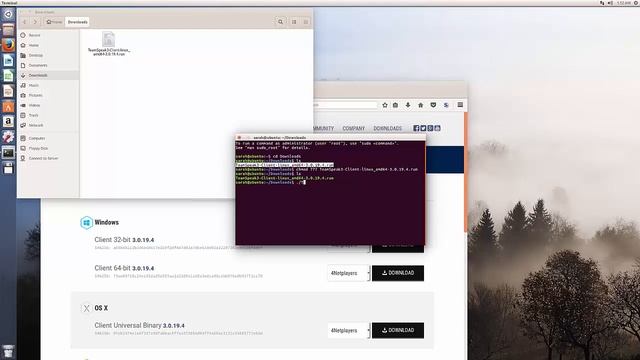Select Pictures in the Files sidebar

[x=49, y=95]
